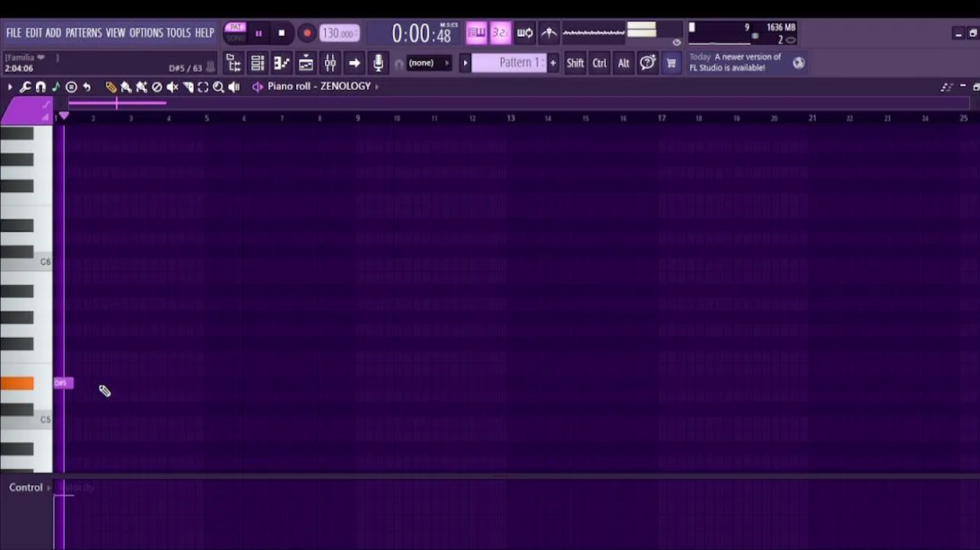The image size is (980, 550).
Task: Expand the Control lane options arrow
Action: tap(49, 487)
